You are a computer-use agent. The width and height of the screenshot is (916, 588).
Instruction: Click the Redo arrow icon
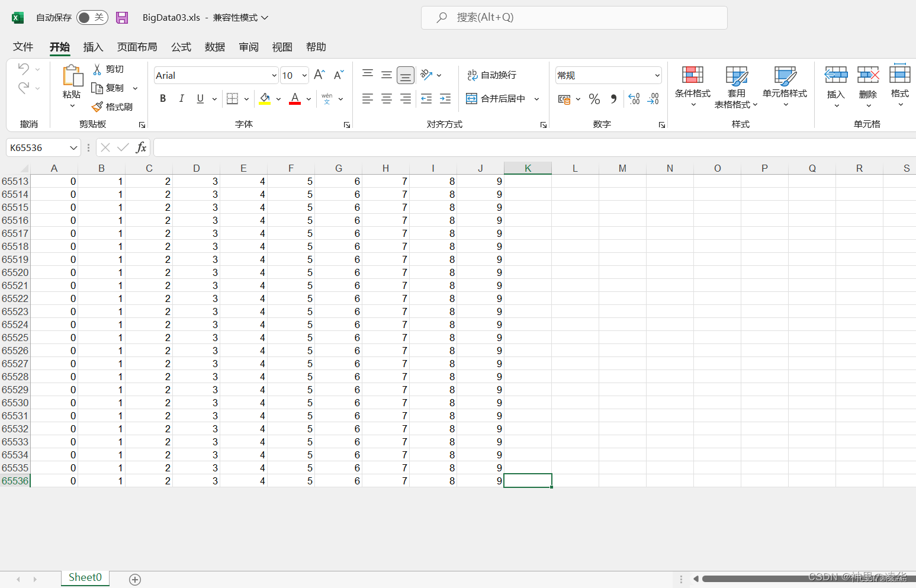[x=24, y=88]
